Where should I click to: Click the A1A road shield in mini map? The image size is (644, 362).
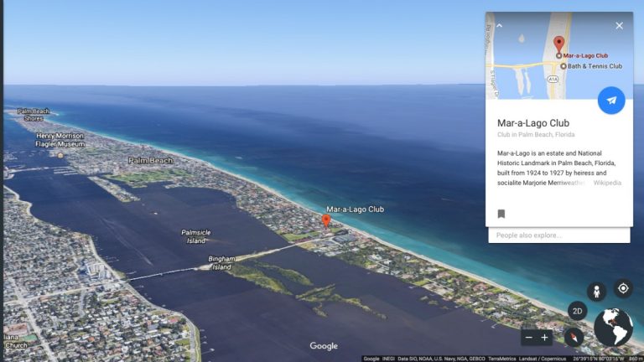553,80
